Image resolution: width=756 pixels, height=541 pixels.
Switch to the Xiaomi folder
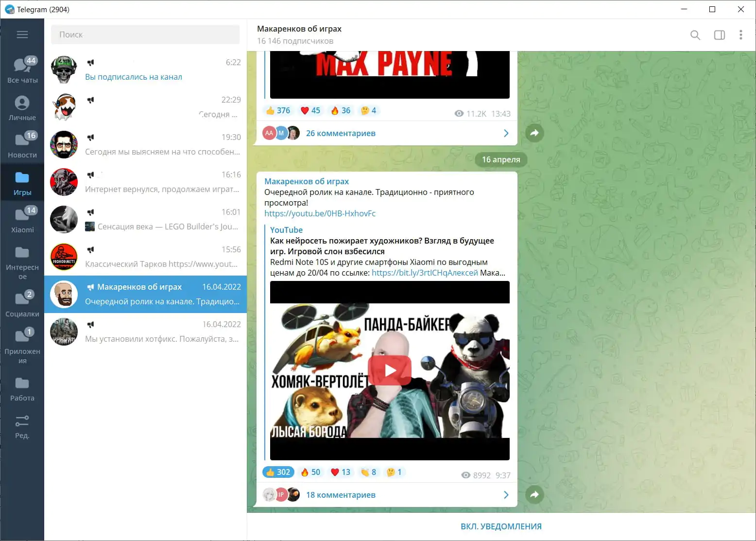coord(22,220)
